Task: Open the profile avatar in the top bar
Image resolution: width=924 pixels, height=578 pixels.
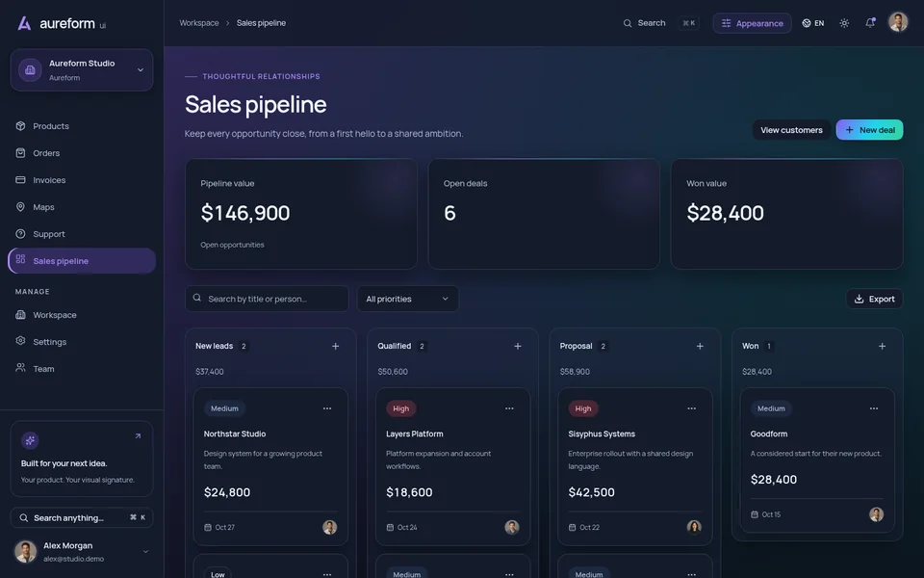Action: pyautogui.click(x=898, y=22)
